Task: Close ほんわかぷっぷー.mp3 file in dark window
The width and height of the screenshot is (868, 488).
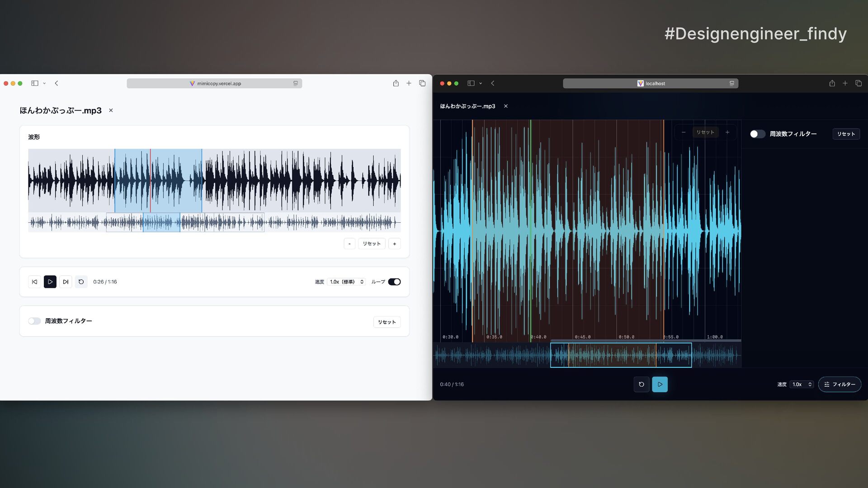Action: (506, 106)
